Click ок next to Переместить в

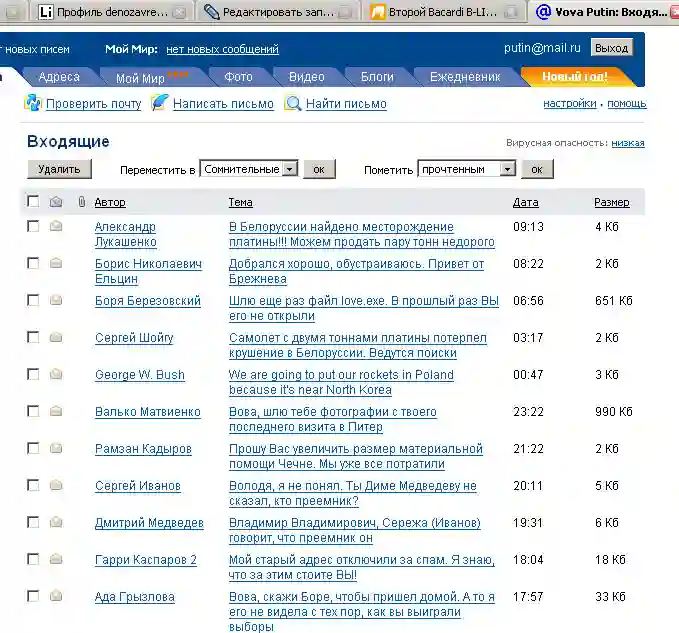click(x=319, y=169)
